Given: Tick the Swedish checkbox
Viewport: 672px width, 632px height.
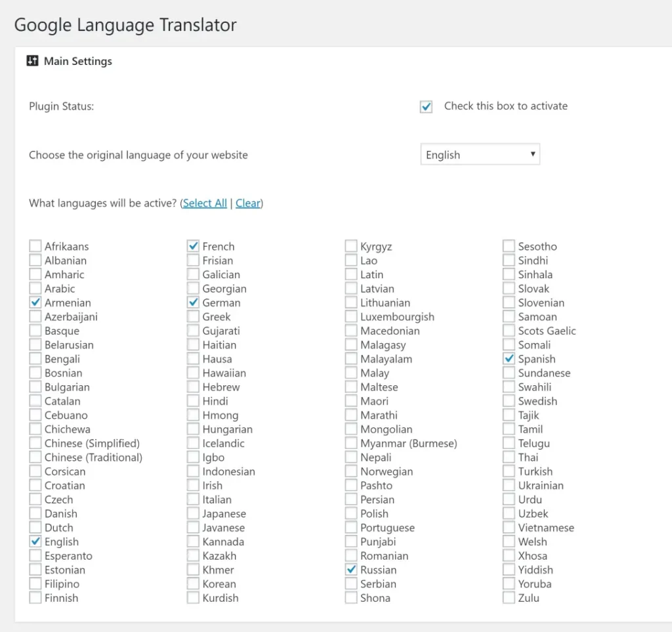Looking at the screenshot, I should click(x=509, y=400).
